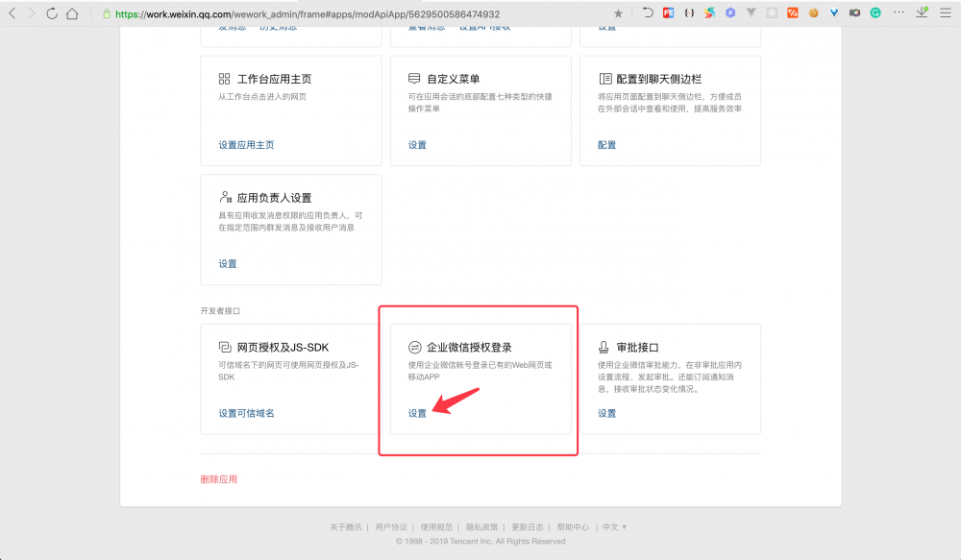Image resolution: width=961 pixels, height=560 pixels.
Task: Open the browser downloads icon
Action: pyautogui.click(x=922, y=12)
